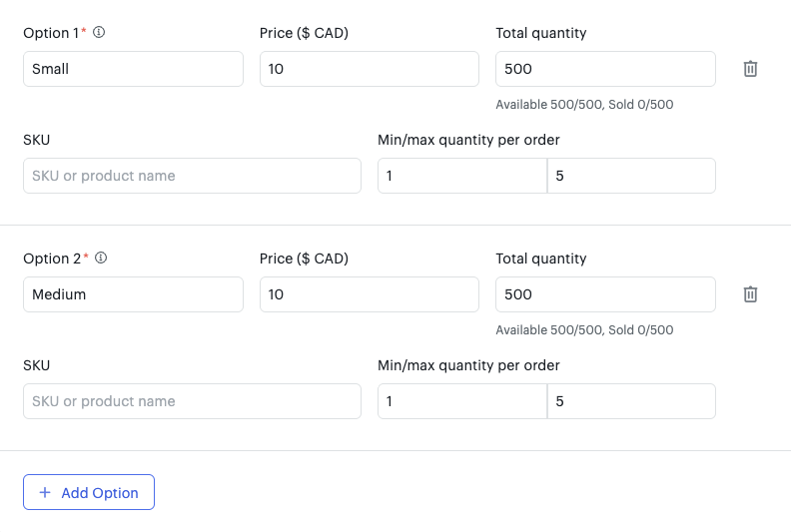Focus Total quantity field for Option 2

[x=605, y=294]
